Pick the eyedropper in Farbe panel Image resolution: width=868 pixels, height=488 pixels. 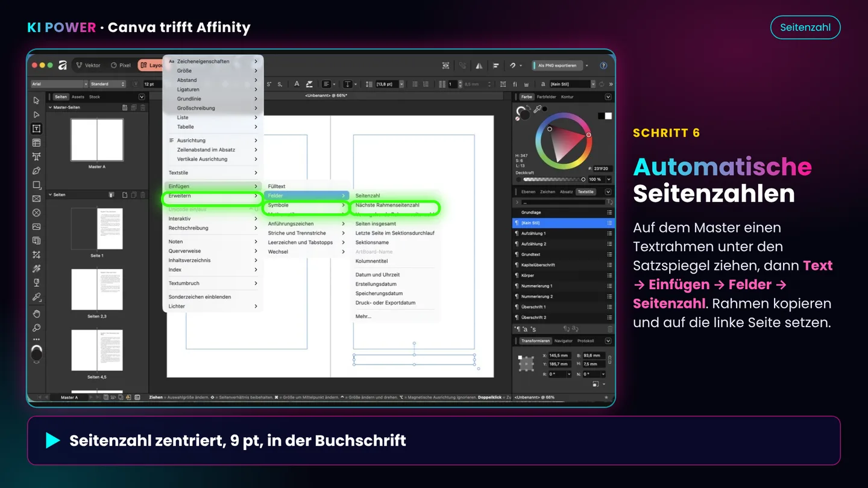tap(537, 109)
